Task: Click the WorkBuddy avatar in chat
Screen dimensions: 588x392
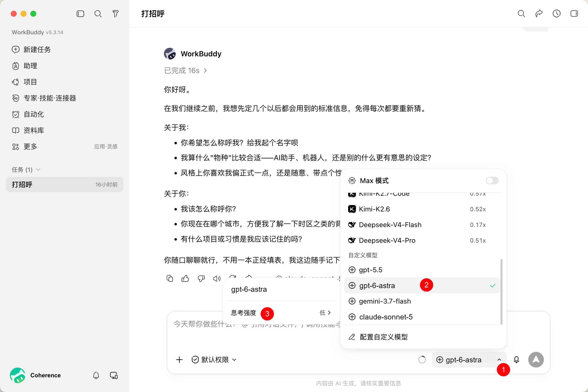Action: [x=170, y=54]
